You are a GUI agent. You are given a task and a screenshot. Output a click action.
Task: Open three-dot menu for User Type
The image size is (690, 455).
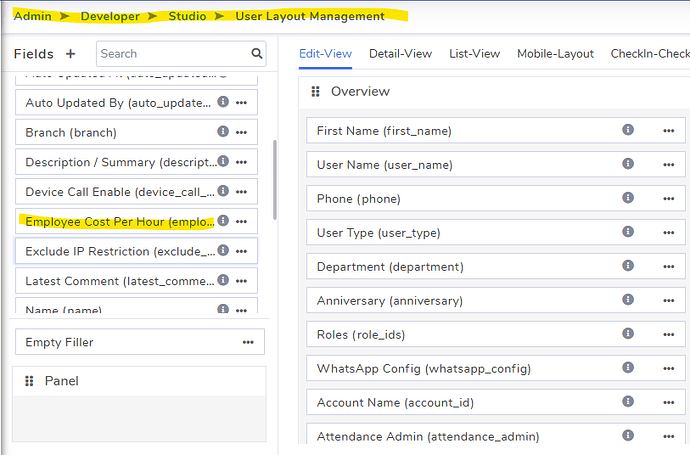click(668, 232)
